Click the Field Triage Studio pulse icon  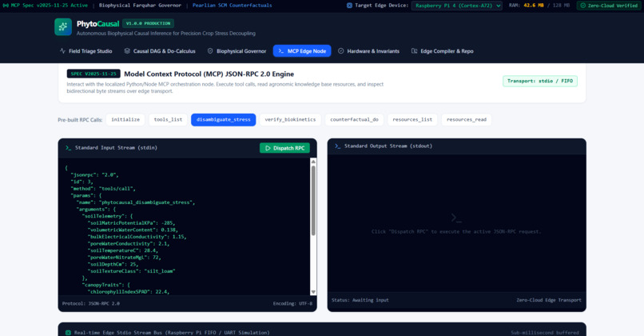click(x=62, y=51)
